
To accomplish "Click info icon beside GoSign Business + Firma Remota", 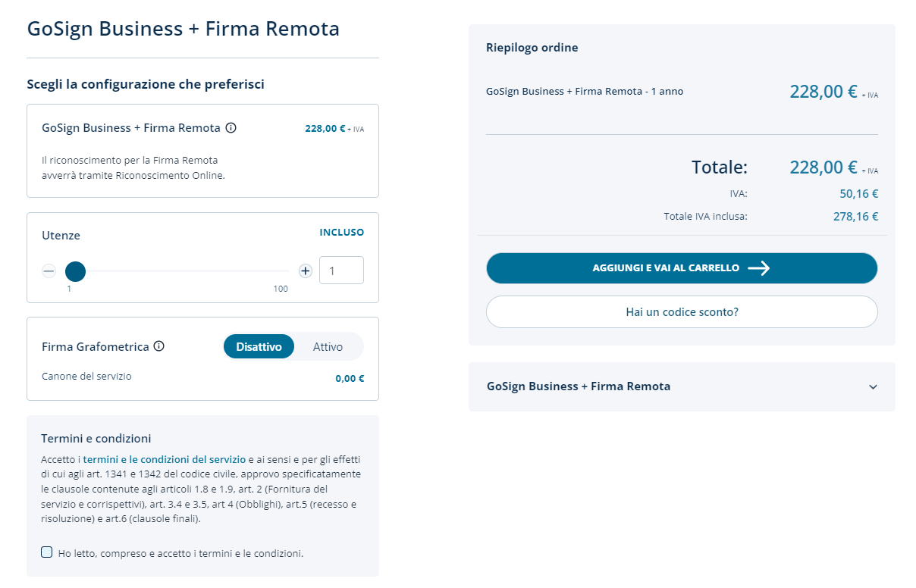I will pos(231,128).
